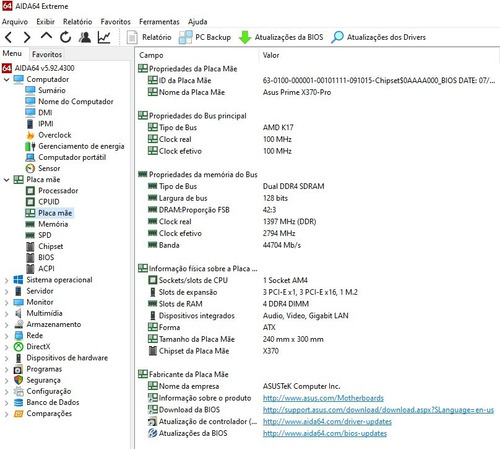Launch PC Backup from the toolbar

point(205,37)
